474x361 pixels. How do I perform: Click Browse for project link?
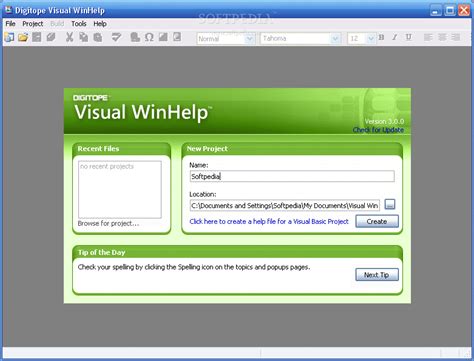(x=108, y=223)
